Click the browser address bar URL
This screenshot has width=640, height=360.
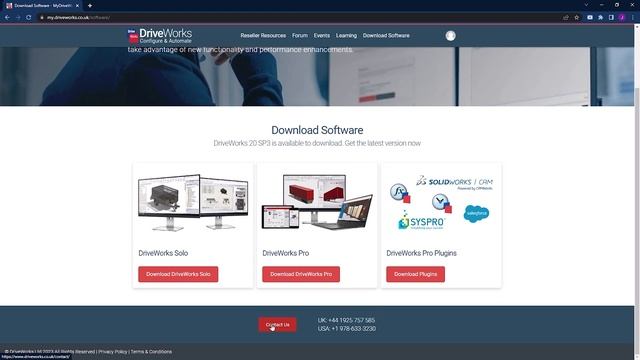tap(78, 18)
